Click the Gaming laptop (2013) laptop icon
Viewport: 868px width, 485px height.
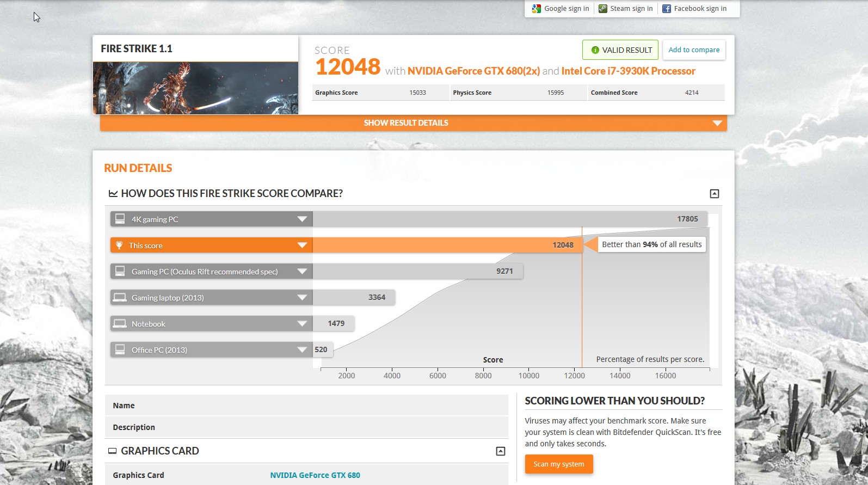[x=120, y=298]
